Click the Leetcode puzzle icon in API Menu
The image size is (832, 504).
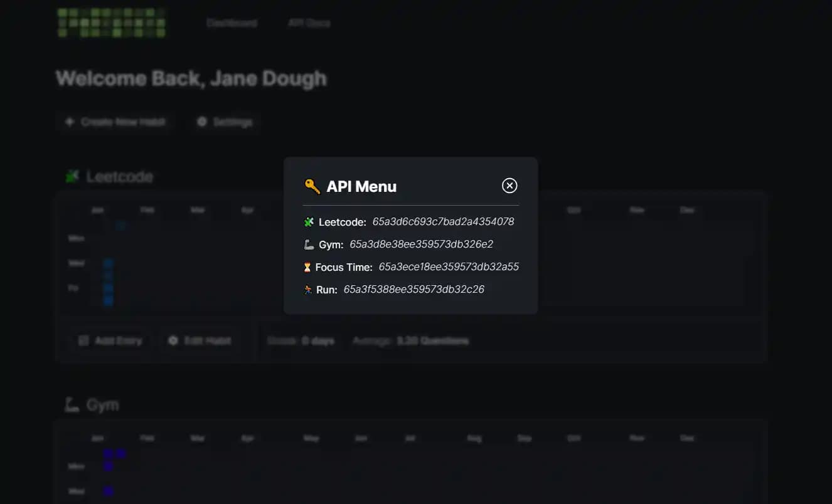[x=308, y=222]
